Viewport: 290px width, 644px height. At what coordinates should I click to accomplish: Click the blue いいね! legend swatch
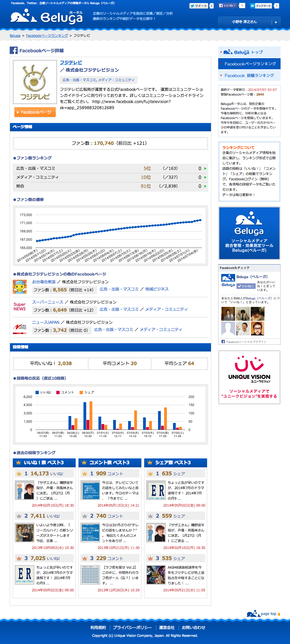coord(37,392)
